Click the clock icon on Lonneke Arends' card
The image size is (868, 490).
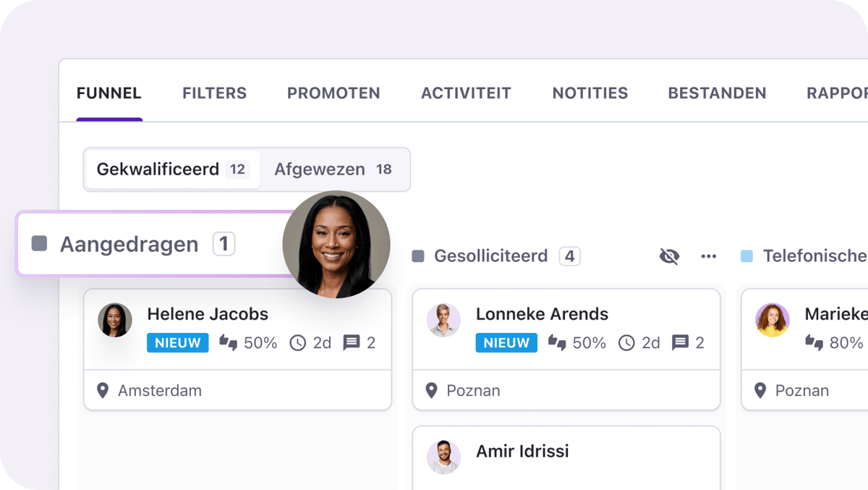(x=626, y=343)
